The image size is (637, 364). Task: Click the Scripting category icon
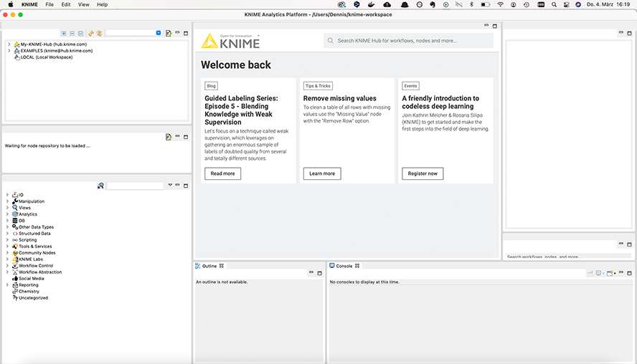tap(15, 240)
